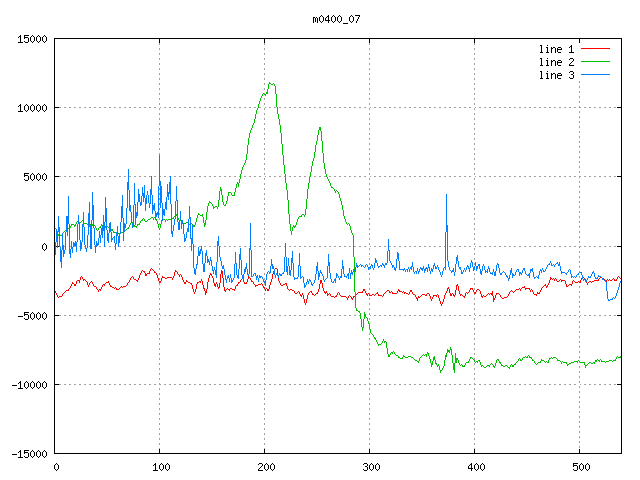Image resolution: width=640 pixels, height=480 pixels.
Task: Click the blue line 3 legend sample
Action: pos(596,76)
